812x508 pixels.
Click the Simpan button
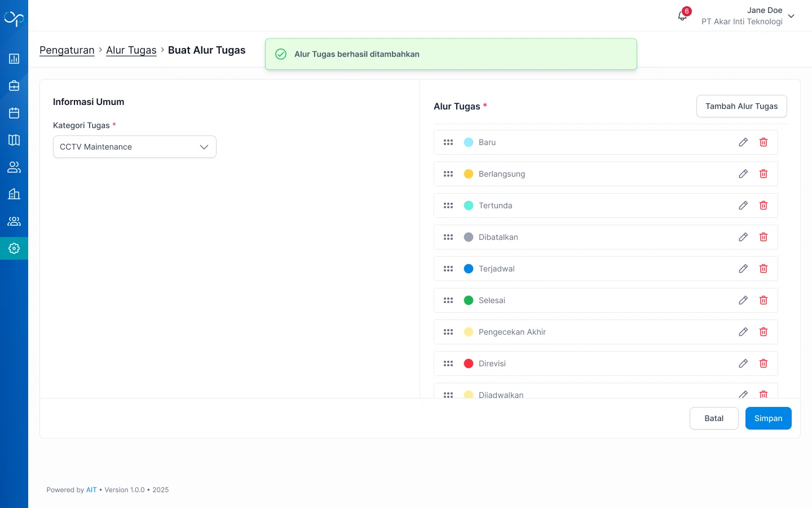769,418
